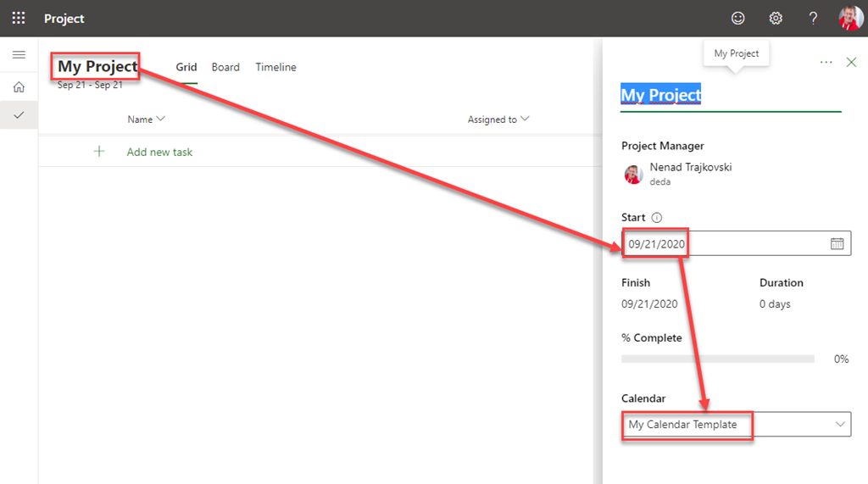Click the help question mark icon
The width and height of the screenshot is (868, 484).
tap(813, 18)
